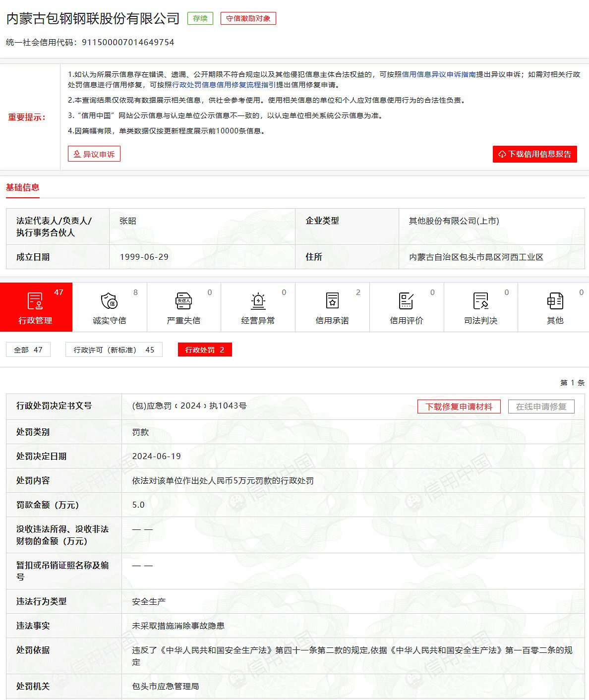Switch to 行政管理 tab label

[35, 320]
